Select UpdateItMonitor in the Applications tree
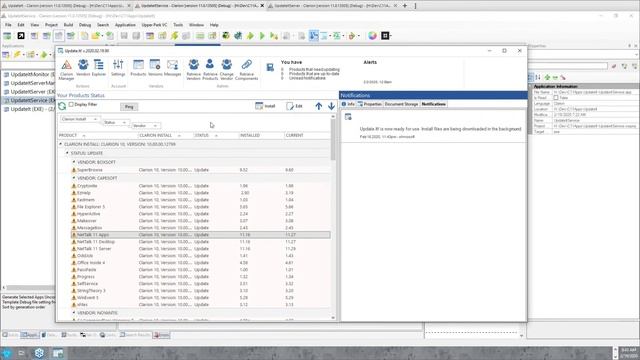Screen dimensions: 640x360 pyautogui.click(x=29, y=74)
